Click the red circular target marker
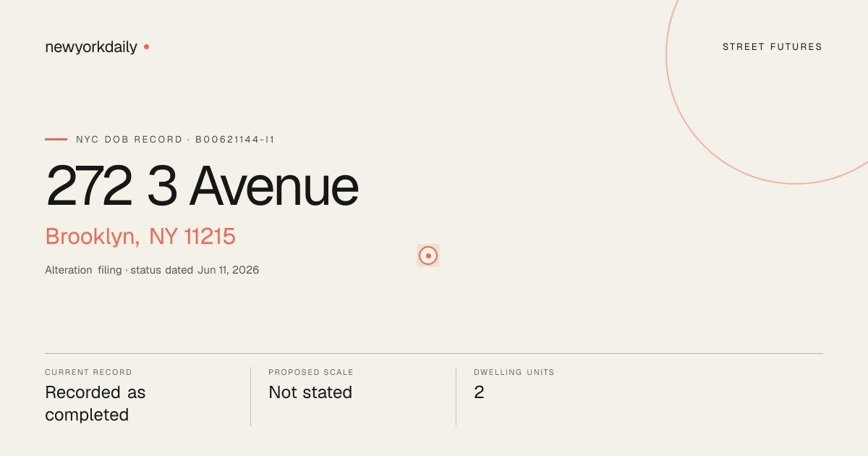 click(428, 256)
